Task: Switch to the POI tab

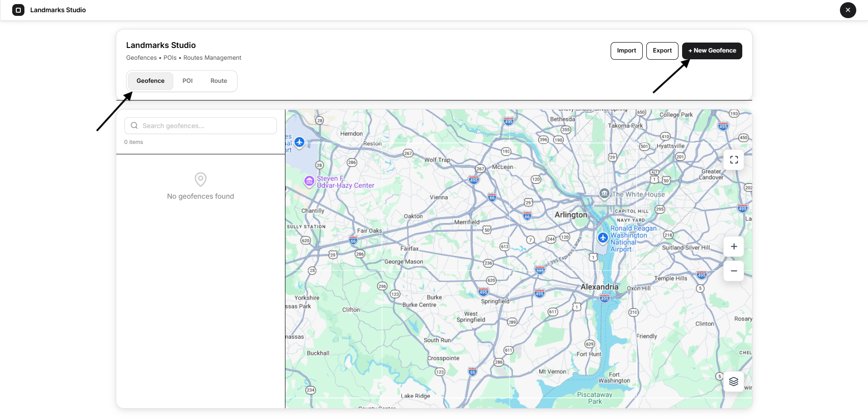Action: point(188,81)
